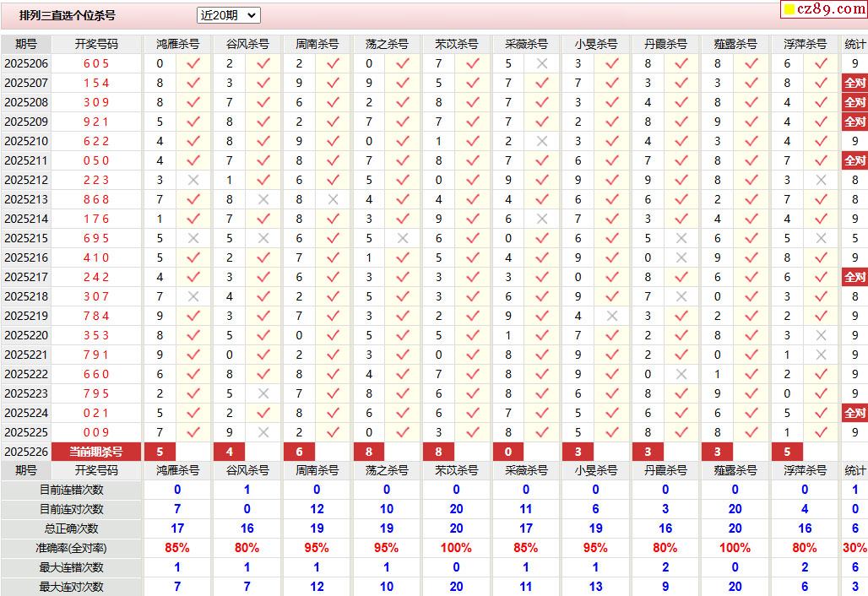Click the 30% all-correct rate in 统计 column
This screenshot has width=868, height=596.
pyautogui.click(x=854, y=548)
